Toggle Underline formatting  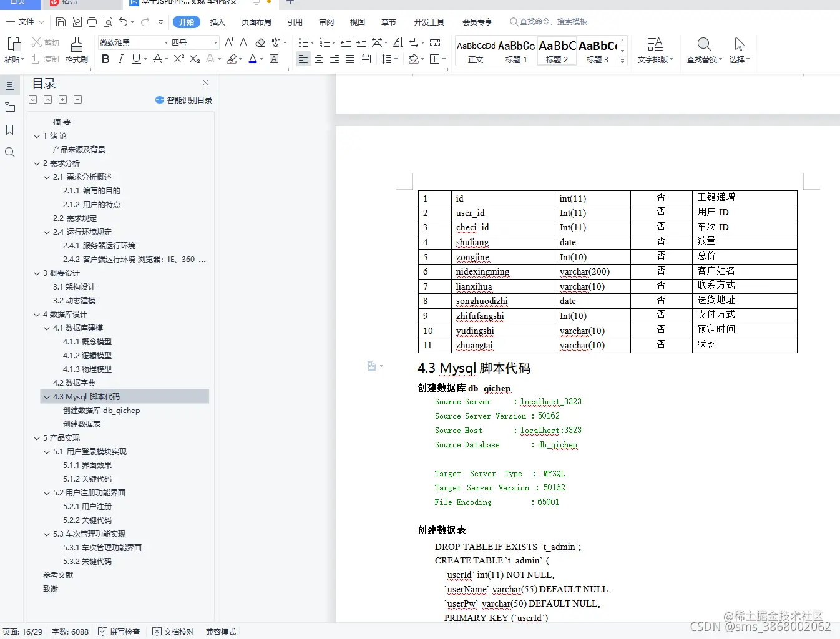point(136,59)
